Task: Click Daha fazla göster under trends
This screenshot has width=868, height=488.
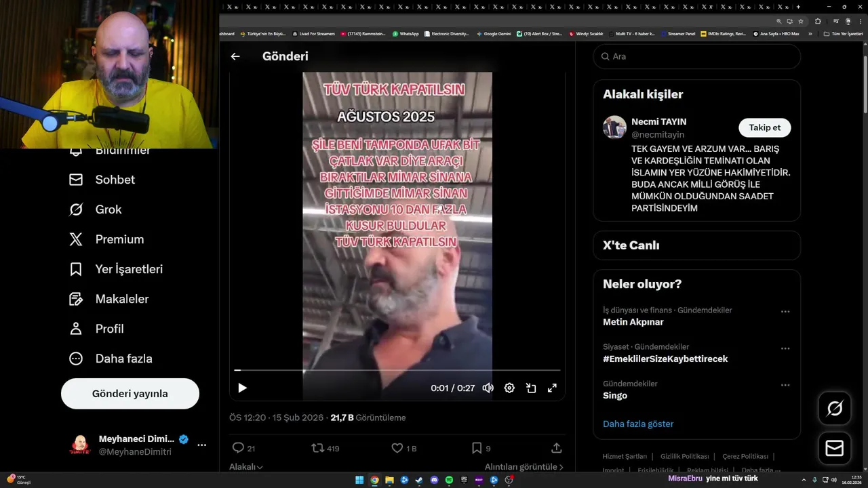Action: click(638, 424)
